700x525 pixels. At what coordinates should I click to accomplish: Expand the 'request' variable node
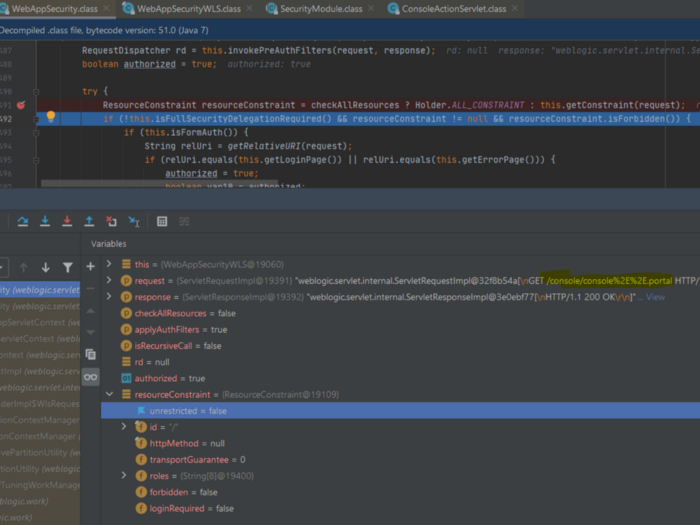[109, 280]
